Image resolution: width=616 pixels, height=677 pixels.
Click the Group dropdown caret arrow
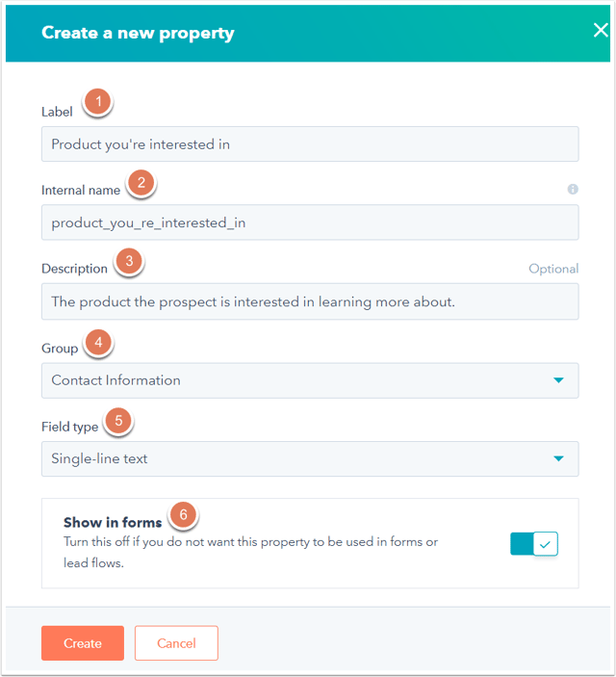pyautogui.click(x=558, y=380)
